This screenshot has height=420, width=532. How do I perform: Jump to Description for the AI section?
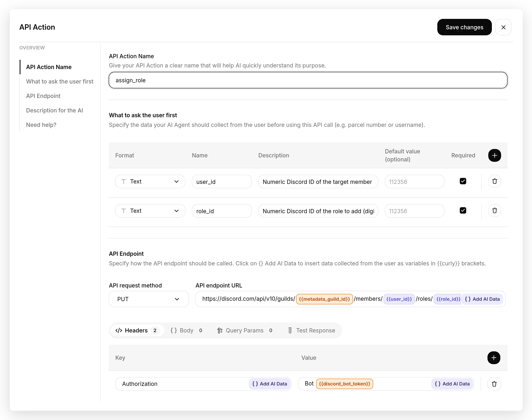55,110
